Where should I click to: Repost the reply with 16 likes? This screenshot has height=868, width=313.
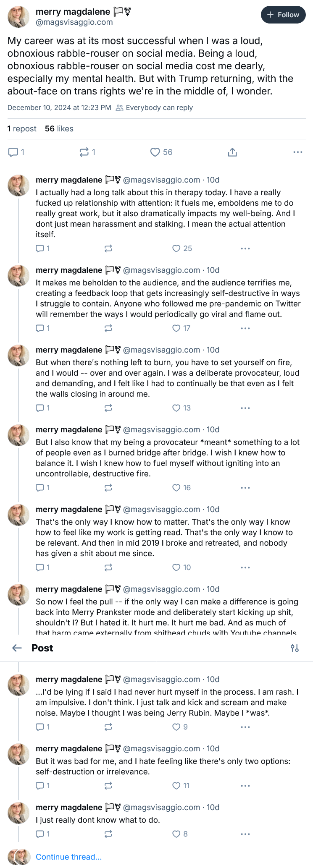pyautogui.click(x=108, y=488)
